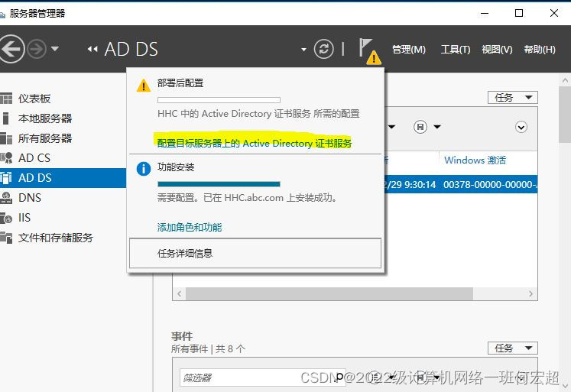This screenshot has height=392, width=571.
Task: Click the 仪表板 dashboard icon
Action: tap(6, 99)
